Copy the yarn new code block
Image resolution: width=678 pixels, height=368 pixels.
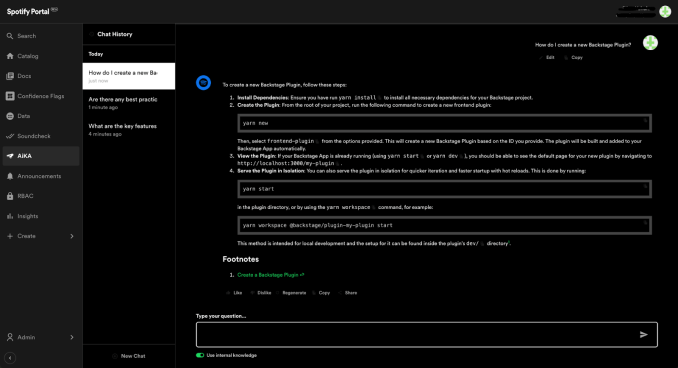645,121
